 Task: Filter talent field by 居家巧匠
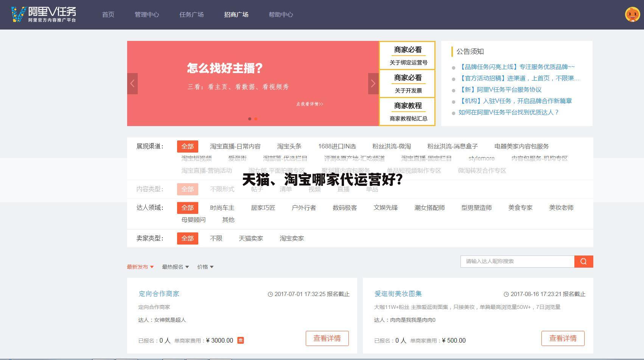[x=263, y=208]
